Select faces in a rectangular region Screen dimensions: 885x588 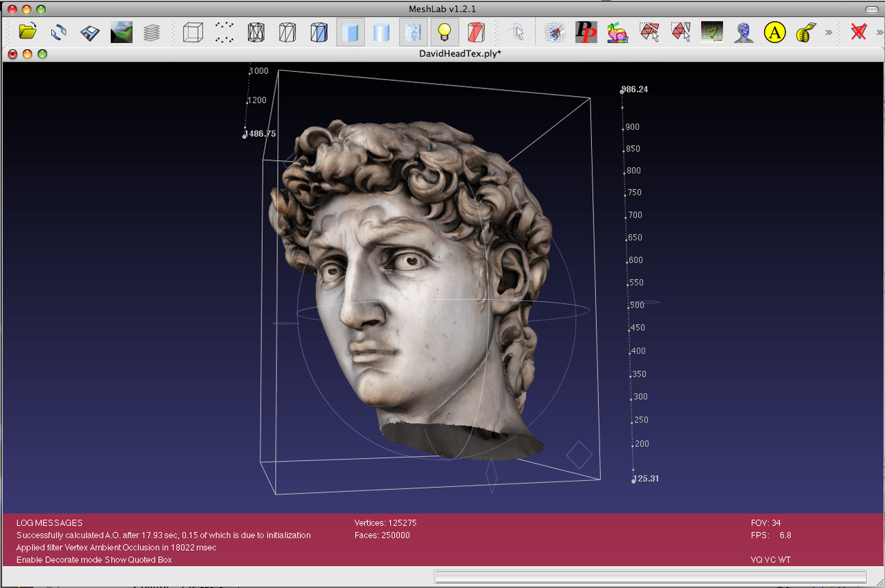pos(650,32)
